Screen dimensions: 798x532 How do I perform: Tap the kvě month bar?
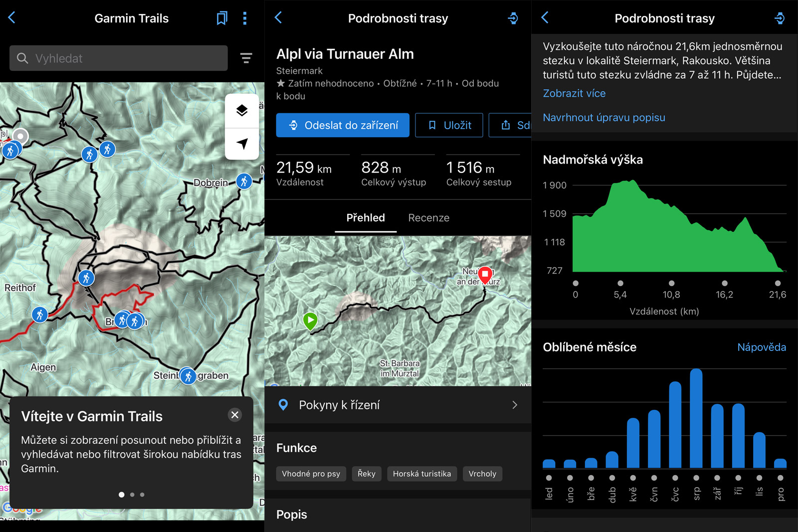tap(633, 443)
